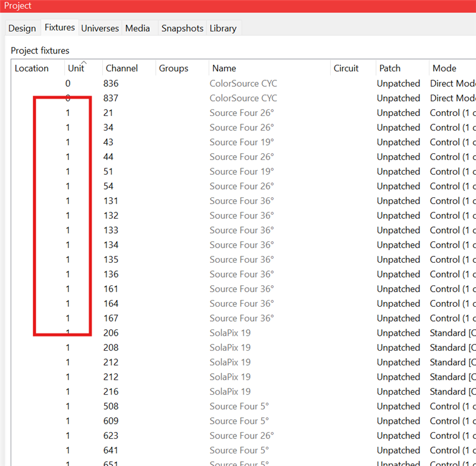Select Source Four 26° on channel 21
This screenshot has width=476, height=466.
(x=242, y=113)
